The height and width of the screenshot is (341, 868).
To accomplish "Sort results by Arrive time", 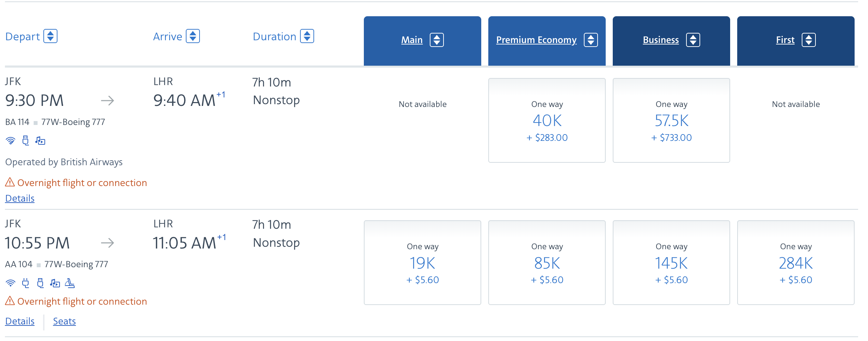I will [194, 36].
